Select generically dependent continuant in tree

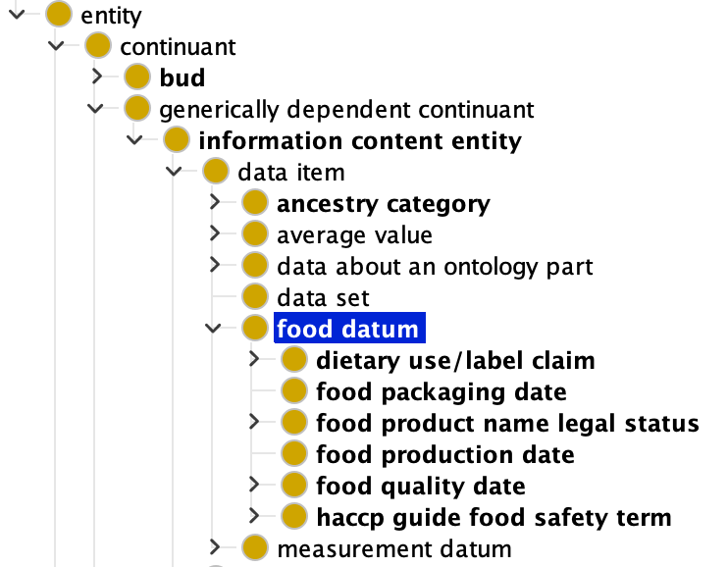coord(346,110)
